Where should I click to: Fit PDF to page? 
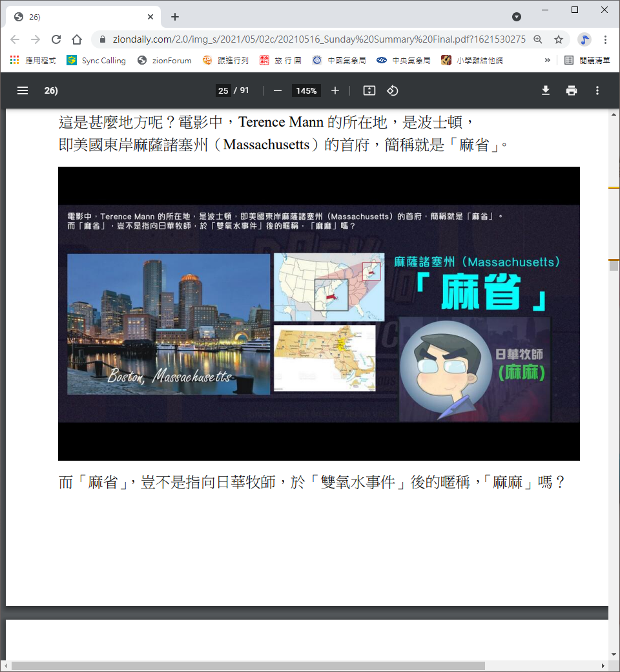pyautogui.click(x=369, y=90)
